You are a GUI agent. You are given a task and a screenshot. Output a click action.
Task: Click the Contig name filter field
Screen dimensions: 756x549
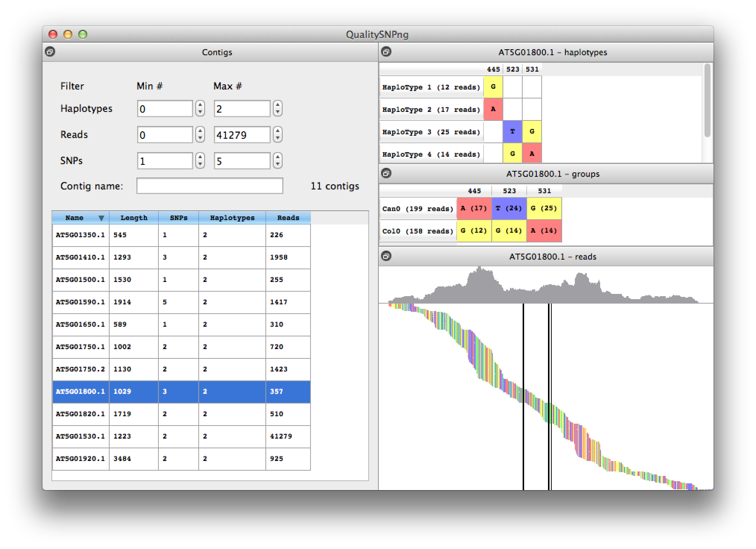[210, 186]
